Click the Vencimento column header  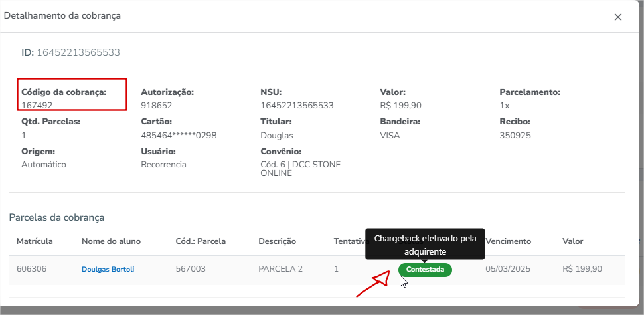(x=508, y=241)
